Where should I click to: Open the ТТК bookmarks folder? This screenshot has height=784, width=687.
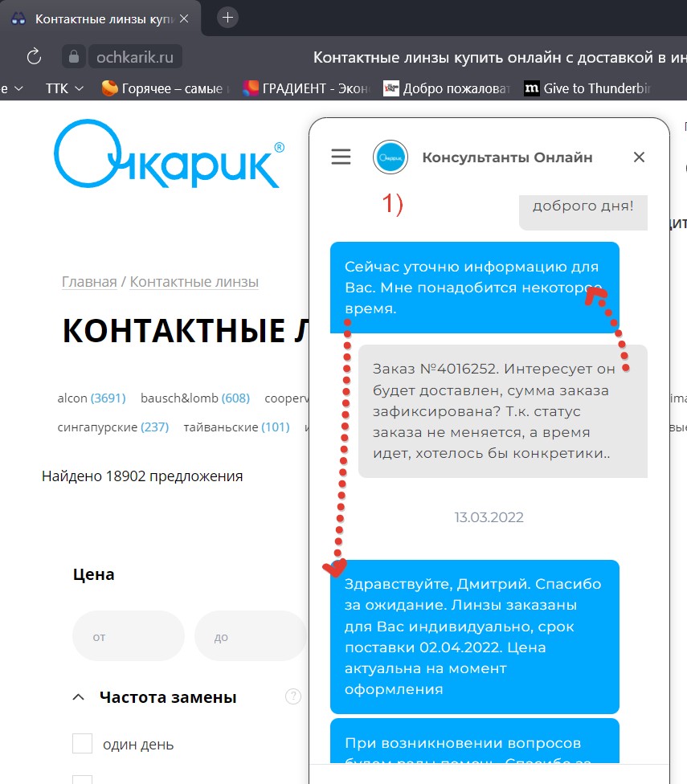pos(64,88)
